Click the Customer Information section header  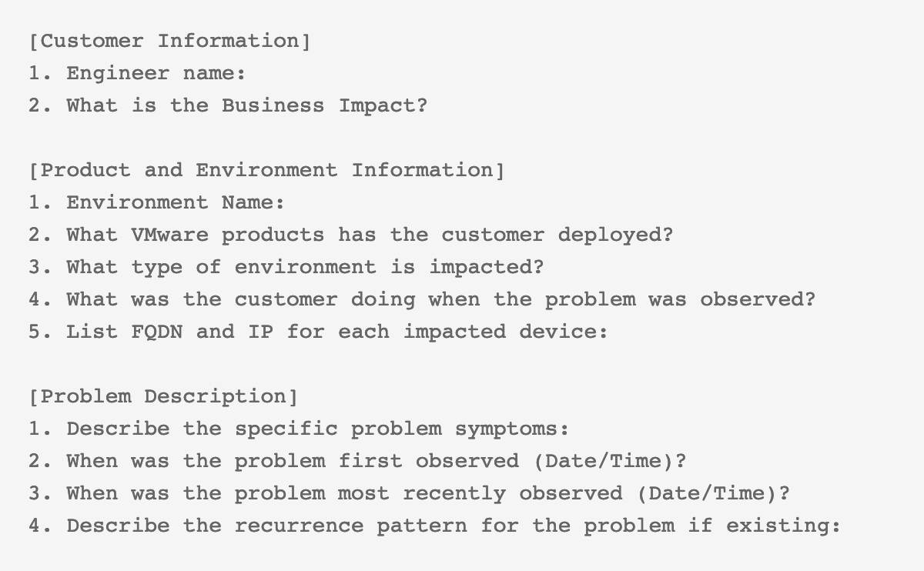169,41
